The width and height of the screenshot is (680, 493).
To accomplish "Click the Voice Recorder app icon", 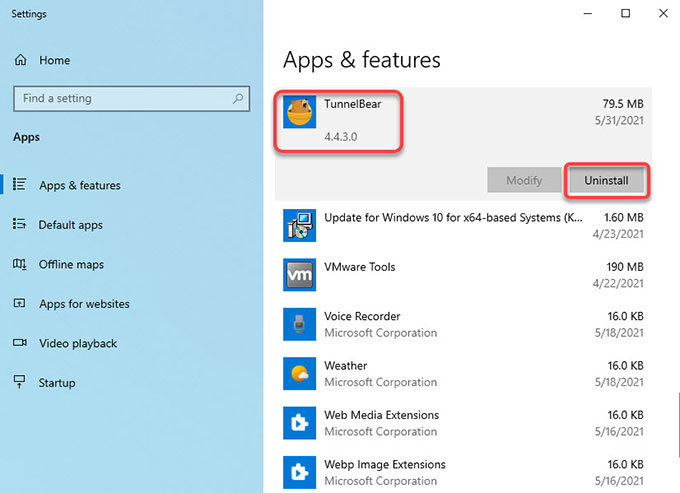I will click(299, 324).
